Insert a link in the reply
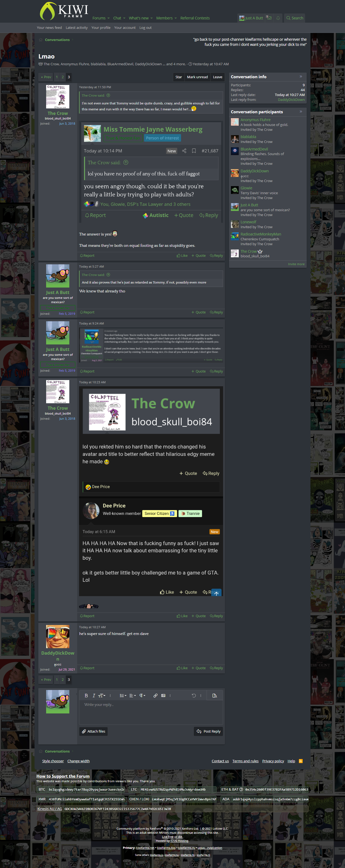The image size is (345, 868). (155, 695)
